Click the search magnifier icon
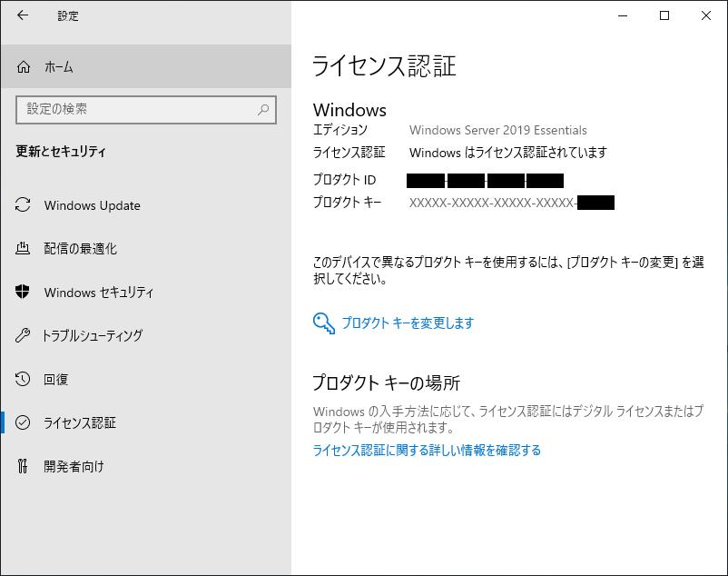The image size is (728, 576). click(263, 110)
